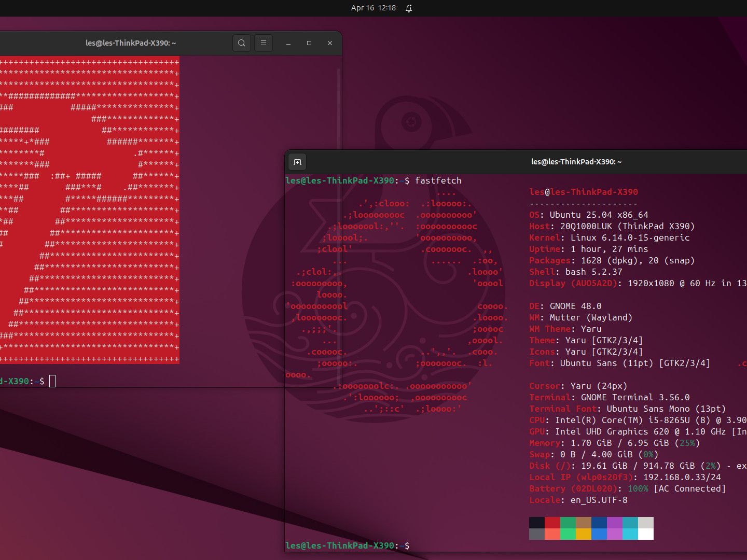Click the brown swatch in the palette

(x=584, y=522)
